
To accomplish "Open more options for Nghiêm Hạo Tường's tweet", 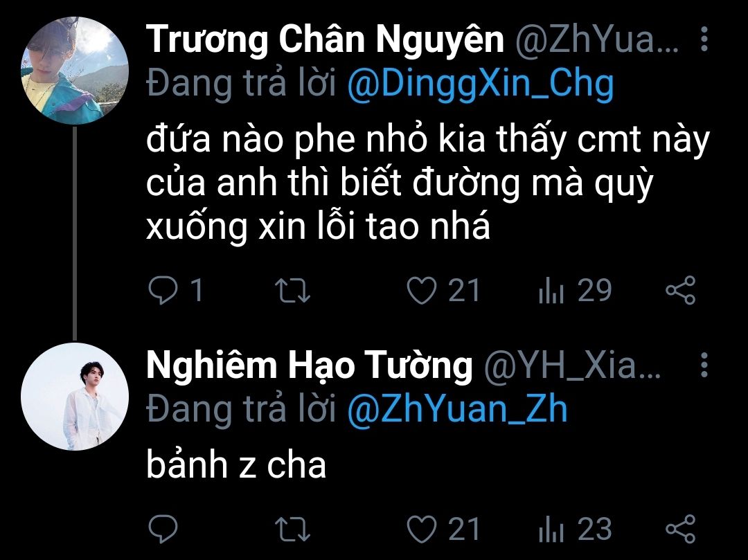I will pos(704,365).
